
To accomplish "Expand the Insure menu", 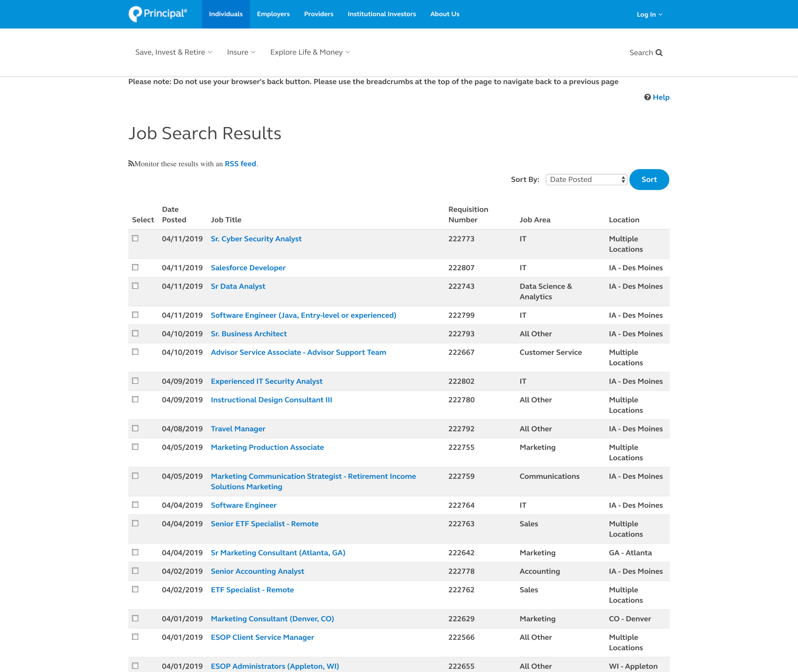I will pos(241,52).
